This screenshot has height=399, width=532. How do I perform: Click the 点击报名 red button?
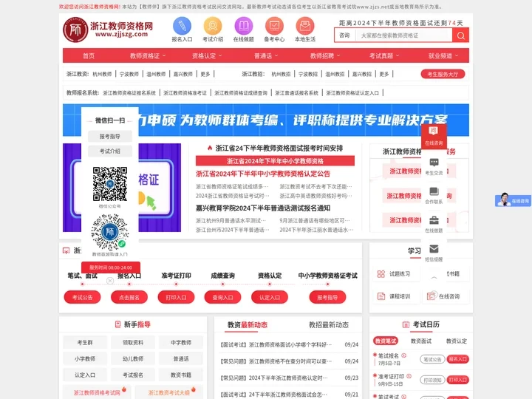[x=129, y=297]
